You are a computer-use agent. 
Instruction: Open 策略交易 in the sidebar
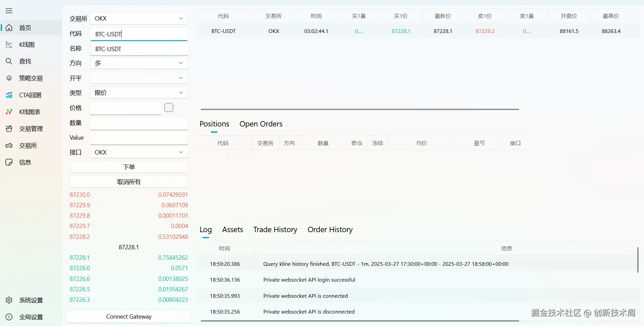(x=32, y=78)
